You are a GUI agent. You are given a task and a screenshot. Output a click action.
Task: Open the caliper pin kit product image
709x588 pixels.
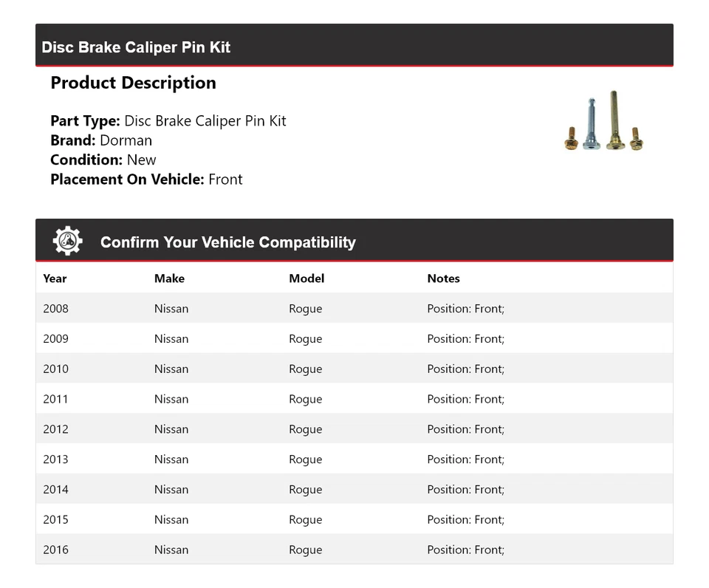(605, 122)
